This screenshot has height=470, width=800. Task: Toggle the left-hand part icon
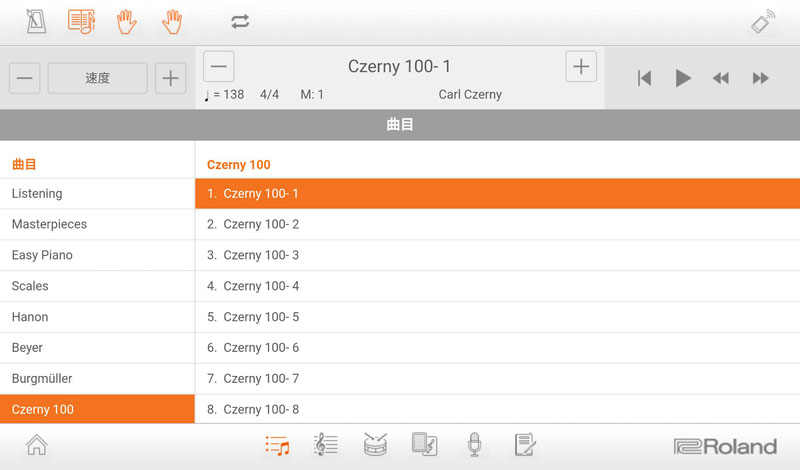tap(126, 21)
